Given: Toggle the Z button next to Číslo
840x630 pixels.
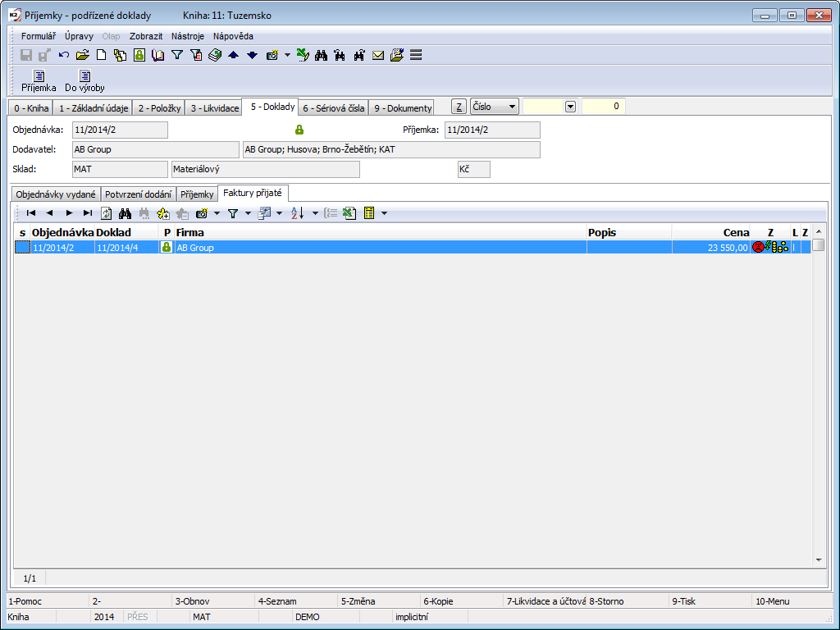Looking at the screenshot, I should (459, 107).
